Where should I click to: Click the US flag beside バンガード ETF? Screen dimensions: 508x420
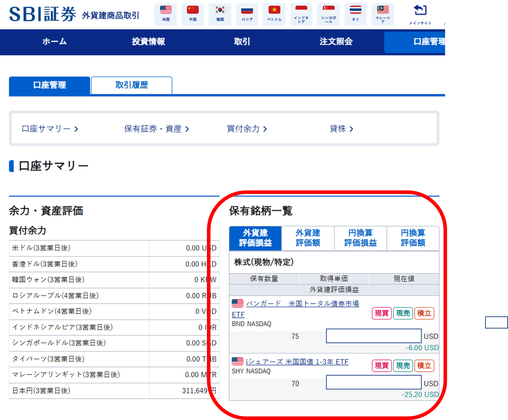coord(238,304)
